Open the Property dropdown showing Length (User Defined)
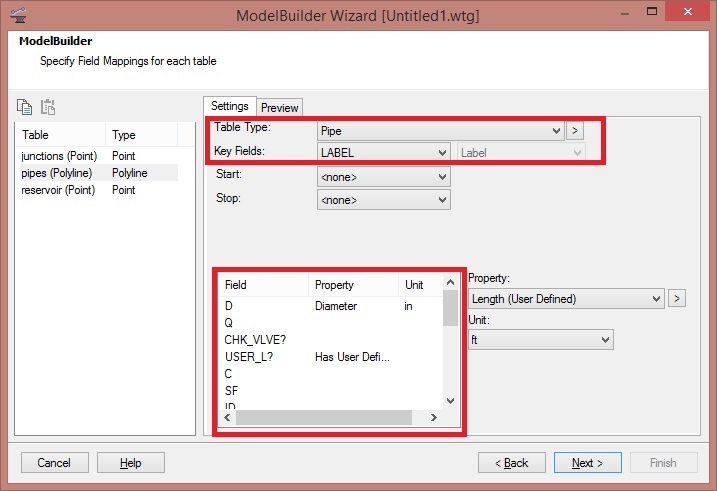 click(x=566, y=299)
